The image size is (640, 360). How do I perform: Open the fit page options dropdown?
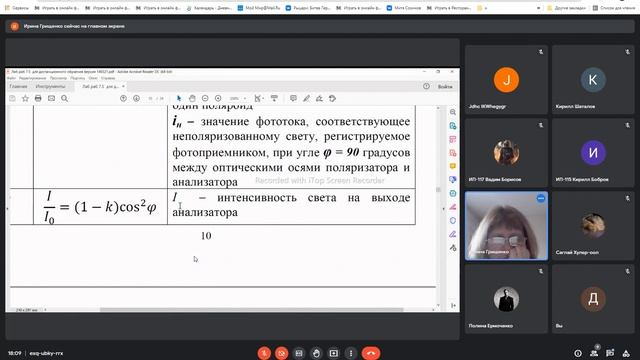259,98
